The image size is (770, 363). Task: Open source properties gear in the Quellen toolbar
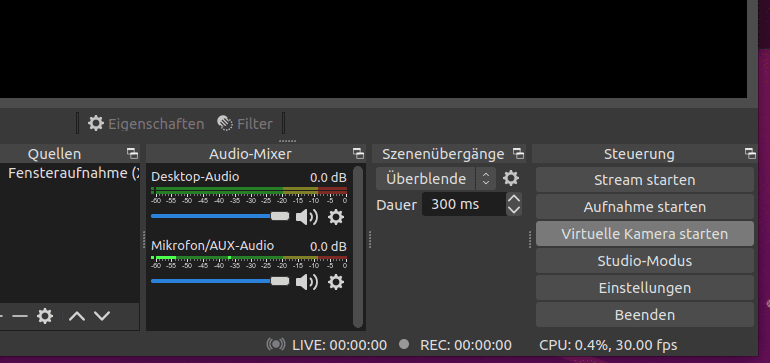click(x=45, y=316)
